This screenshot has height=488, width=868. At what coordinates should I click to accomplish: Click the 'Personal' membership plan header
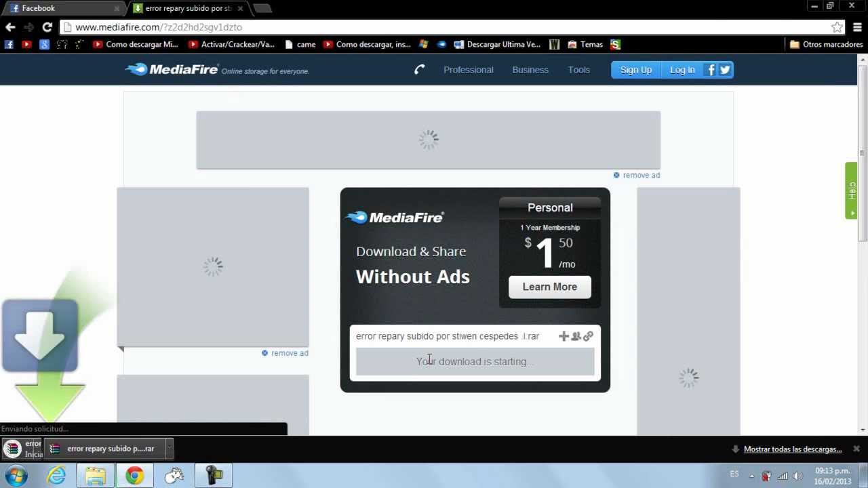550,207
